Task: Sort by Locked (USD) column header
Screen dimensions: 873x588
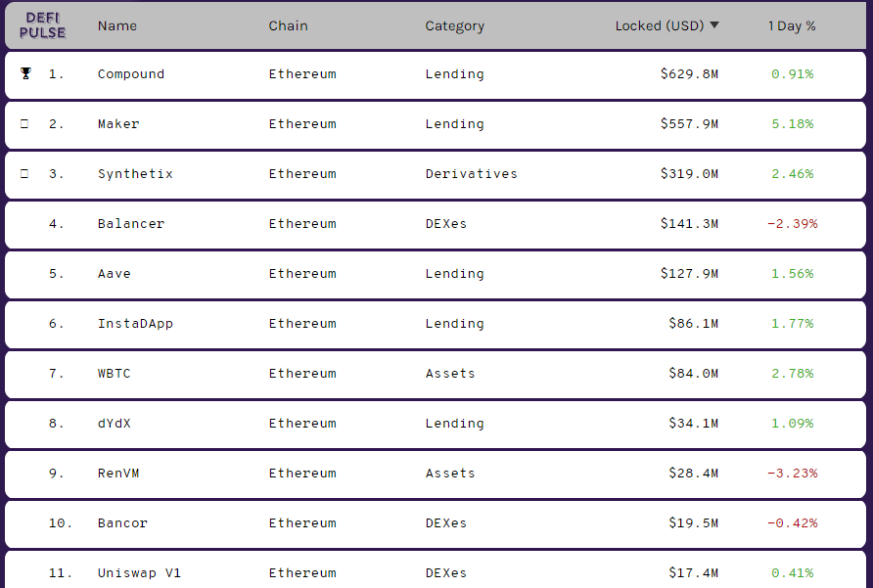Action: [660, 25]
